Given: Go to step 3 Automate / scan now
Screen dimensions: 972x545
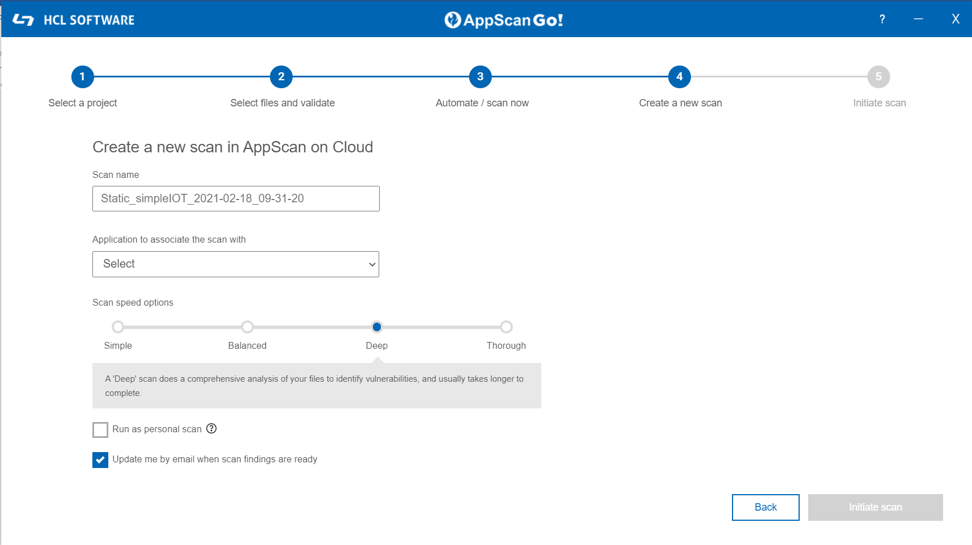Looking at the screenshot, I should tap(480, 77).
